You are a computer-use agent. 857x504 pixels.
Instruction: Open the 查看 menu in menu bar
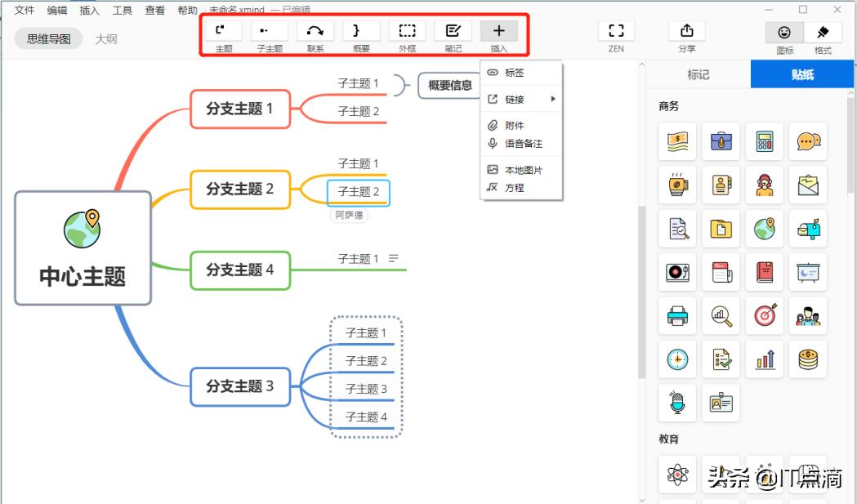[154, 11]
